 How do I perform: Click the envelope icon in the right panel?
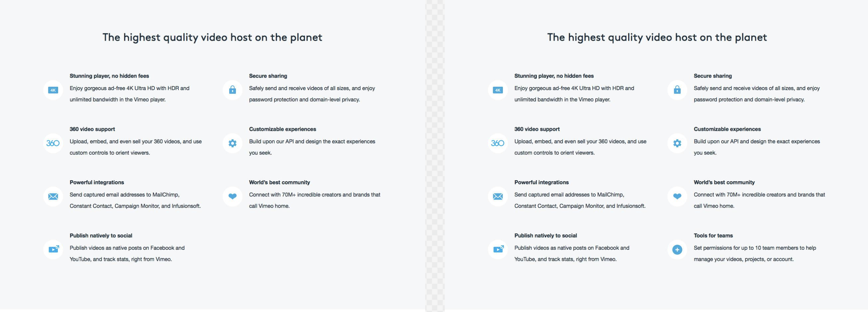tap(498, 196)
